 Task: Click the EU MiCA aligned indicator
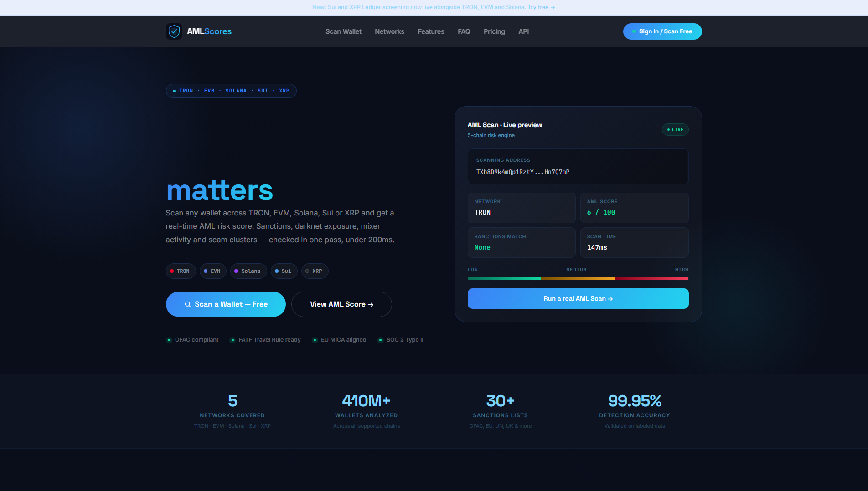coord(339,340)
